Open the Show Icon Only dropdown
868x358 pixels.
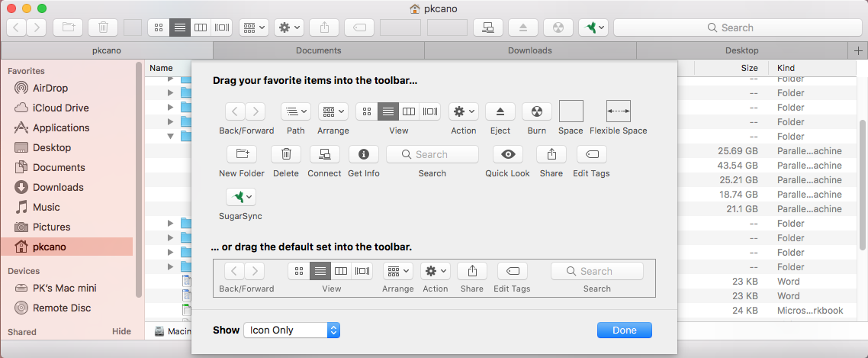(x=291, y=331)
